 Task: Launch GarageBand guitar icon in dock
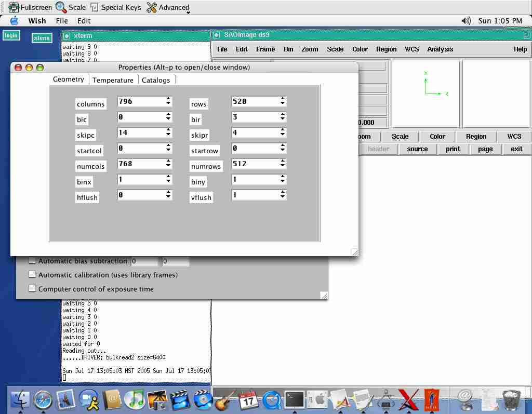[225, 399]
